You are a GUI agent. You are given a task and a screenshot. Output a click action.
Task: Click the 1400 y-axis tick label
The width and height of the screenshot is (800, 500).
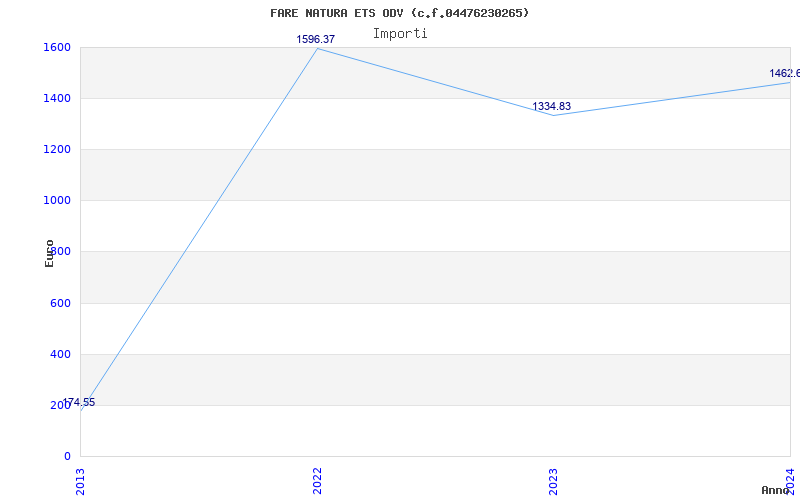[57, 98]
